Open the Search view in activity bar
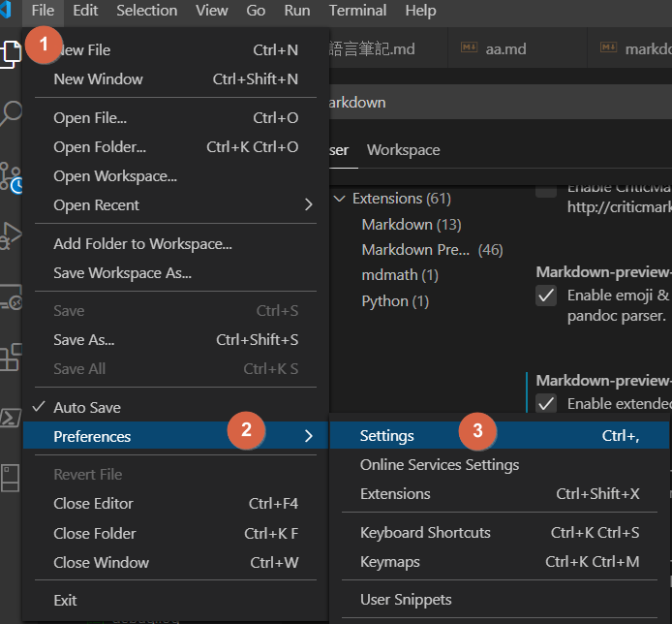The image size is (672, 624). tap(11, 113)
